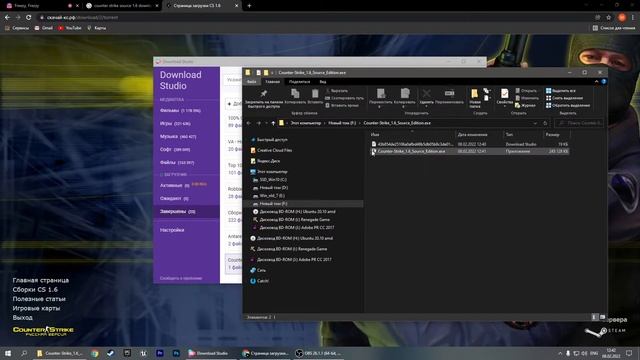The width and height of the screenshot is (640, 360).
Task: Open Properties (Свойства) in Explorer ribbon
Action: [504, 97]
